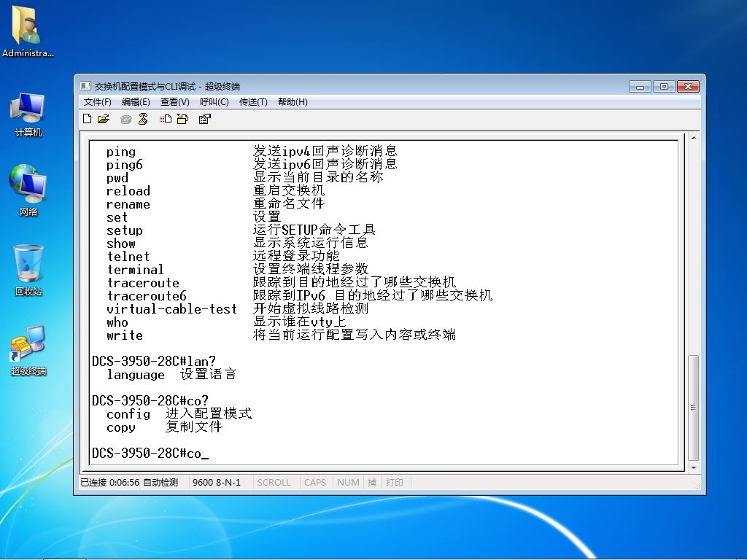
Task: Close the HyperTerminal window
Action: pyautogui.click(x=688, y=86)
